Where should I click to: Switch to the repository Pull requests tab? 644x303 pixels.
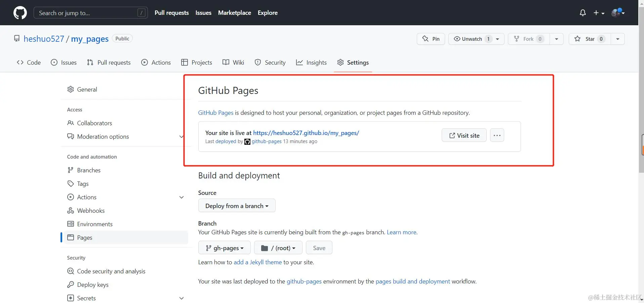point(109,63)
